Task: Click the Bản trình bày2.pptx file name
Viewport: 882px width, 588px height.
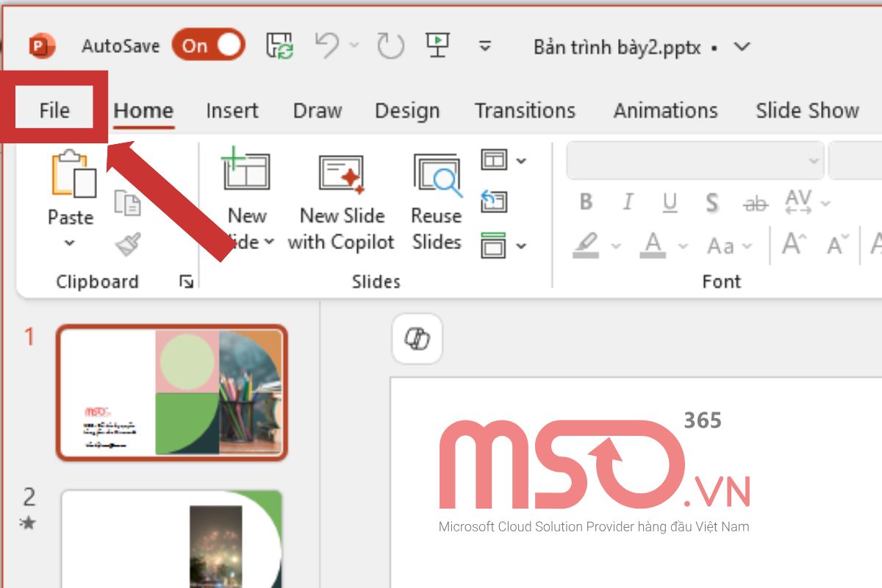Action: (617, 47)
